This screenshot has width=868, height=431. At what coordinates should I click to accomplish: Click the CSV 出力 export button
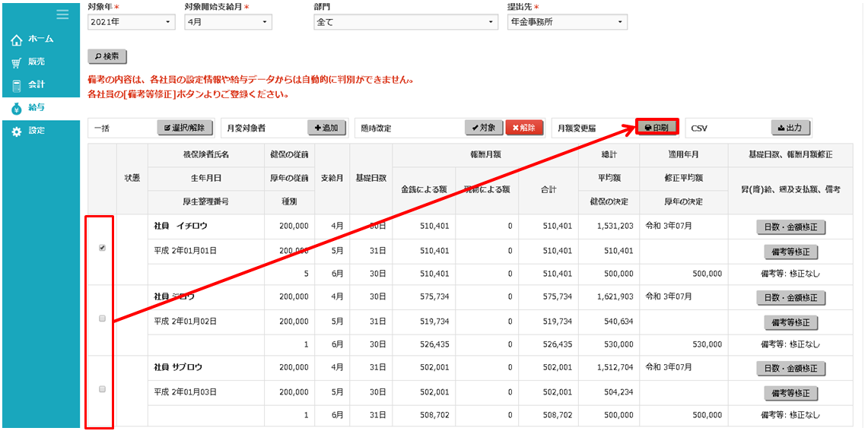790,128
